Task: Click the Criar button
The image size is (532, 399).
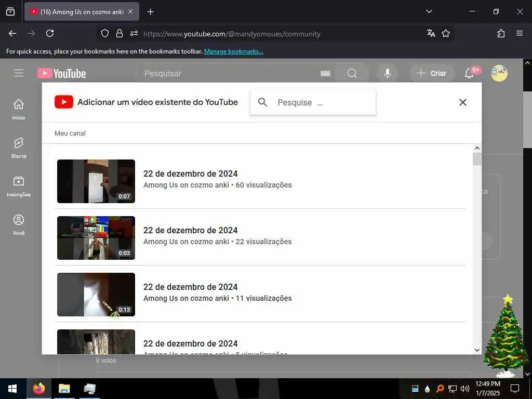Action: tap(432, 73)
